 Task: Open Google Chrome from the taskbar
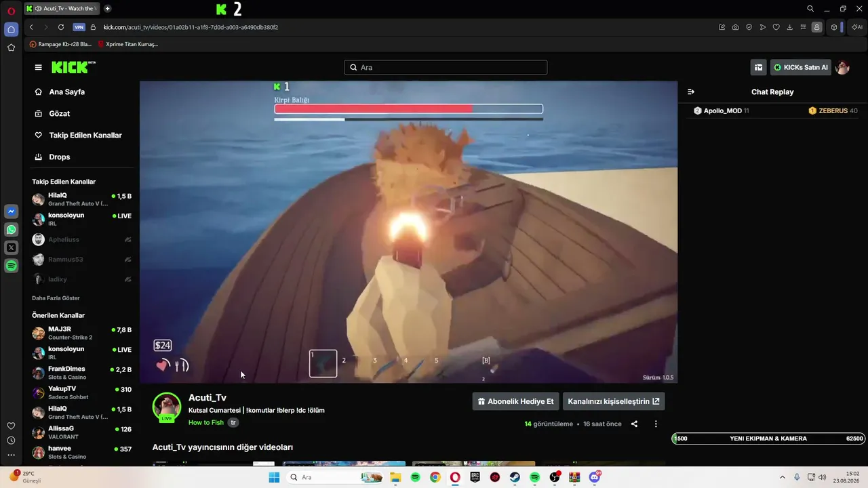(435, 477)
